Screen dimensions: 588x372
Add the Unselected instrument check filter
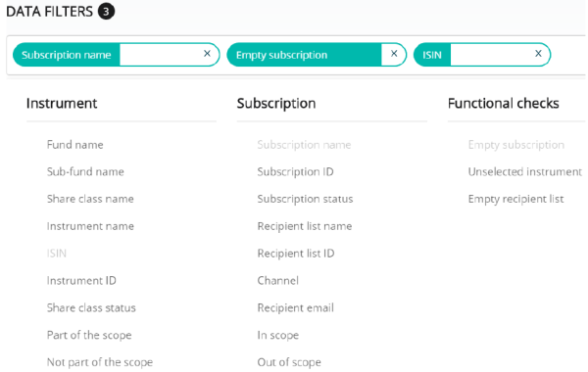(x=525, y=171)
